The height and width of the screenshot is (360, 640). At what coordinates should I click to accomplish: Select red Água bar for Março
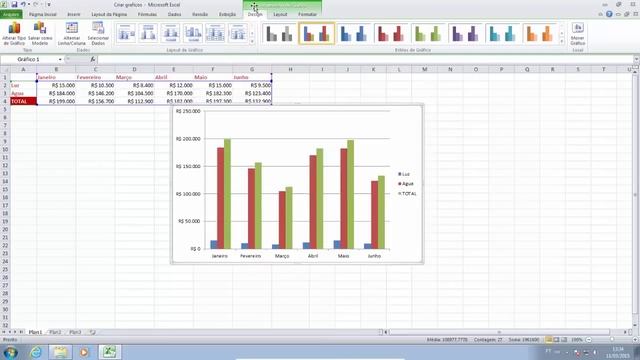282,220
